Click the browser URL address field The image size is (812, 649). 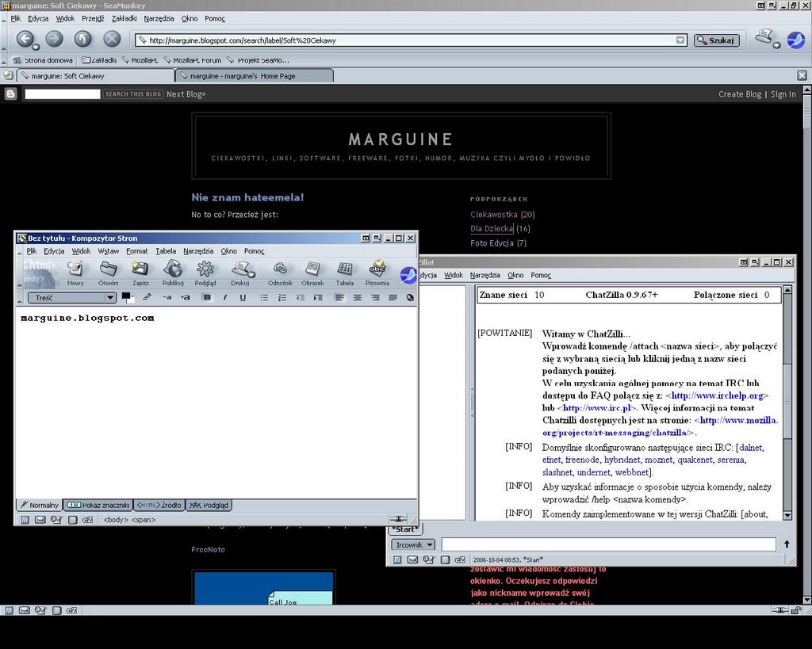click(412, 40)
